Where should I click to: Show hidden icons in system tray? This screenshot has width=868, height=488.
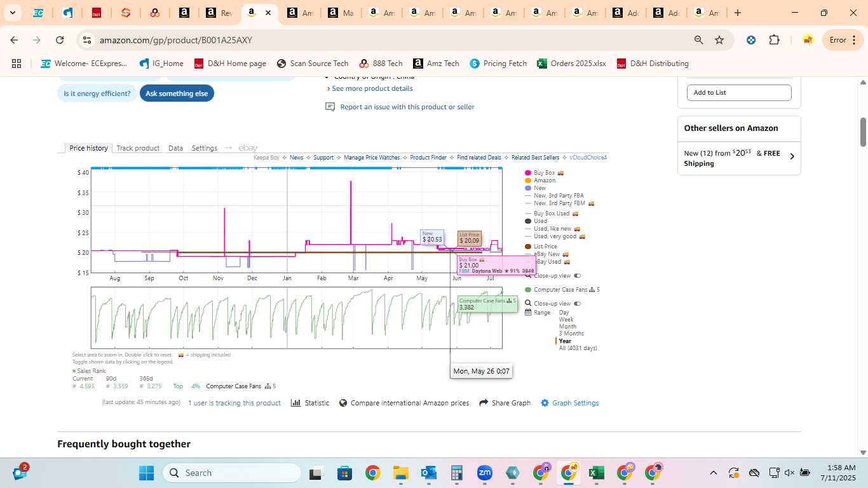tap(713, 473)
